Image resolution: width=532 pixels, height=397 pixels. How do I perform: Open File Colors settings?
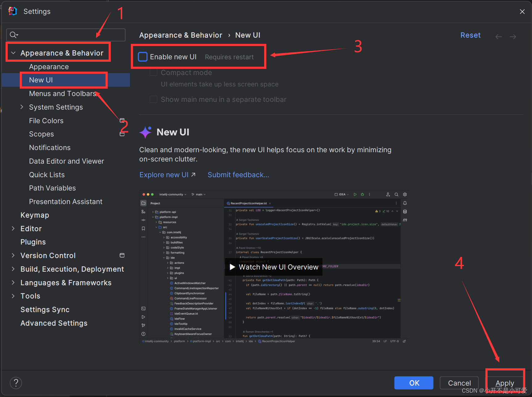[46, 121]
